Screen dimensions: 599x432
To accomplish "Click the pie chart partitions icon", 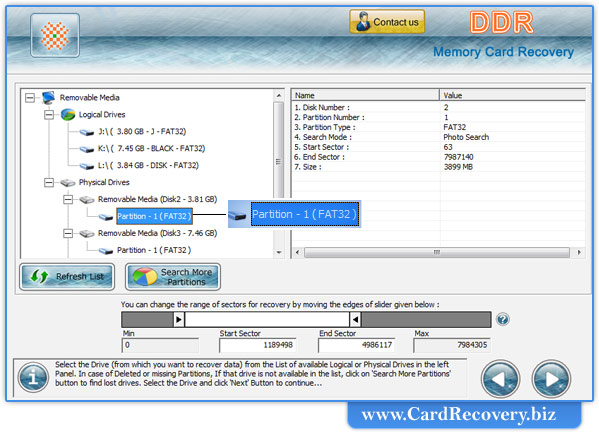I will (145, 276).
